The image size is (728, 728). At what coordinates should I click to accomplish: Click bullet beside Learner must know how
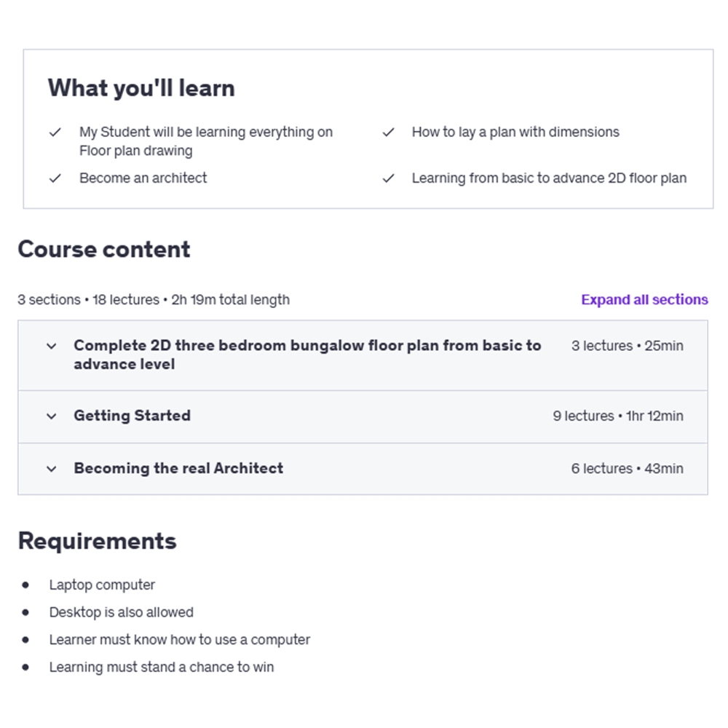(x=26, y=640)
